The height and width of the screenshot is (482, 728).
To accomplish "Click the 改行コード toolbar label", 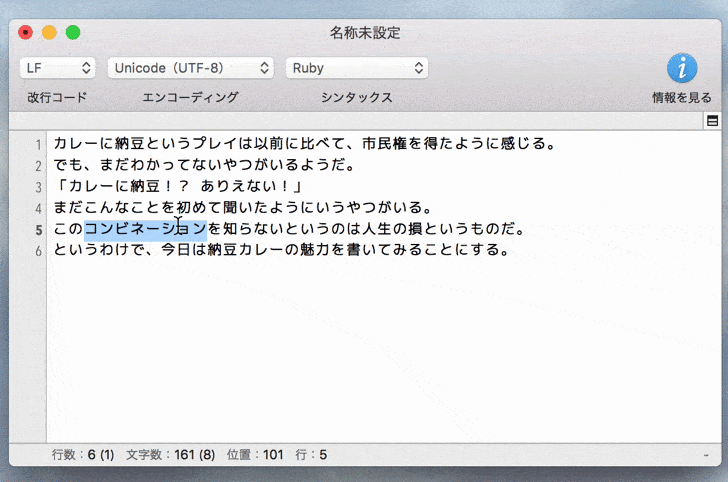I will (57, 98).
